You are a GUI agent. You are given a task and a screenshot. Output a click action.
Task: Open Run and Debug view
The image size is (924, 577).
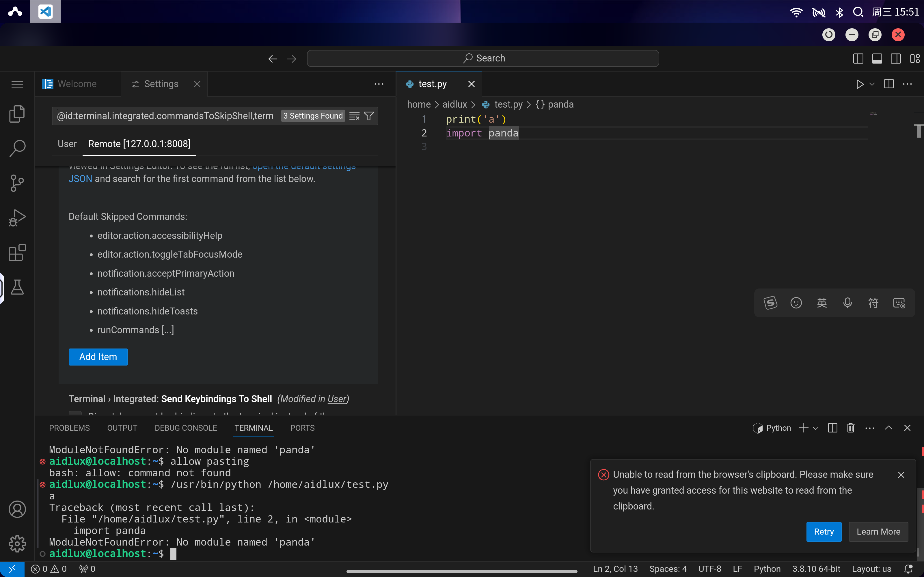(x=17, y=218)
